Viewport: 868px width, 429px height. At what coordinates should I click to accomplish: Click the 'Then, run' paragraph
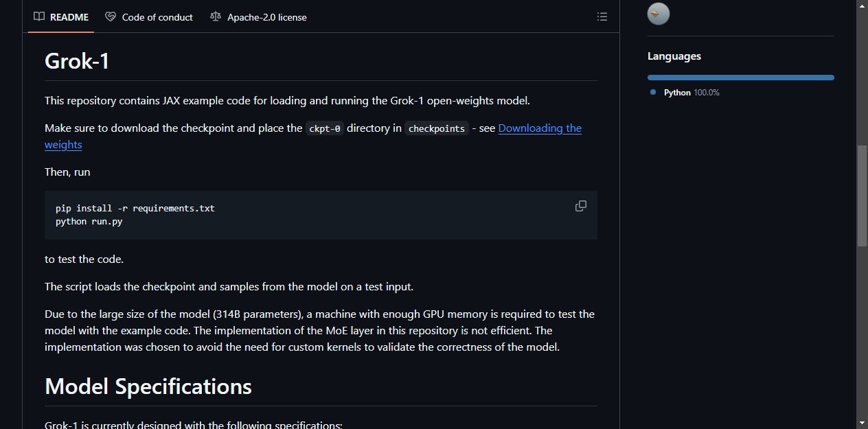pos(67,172)
